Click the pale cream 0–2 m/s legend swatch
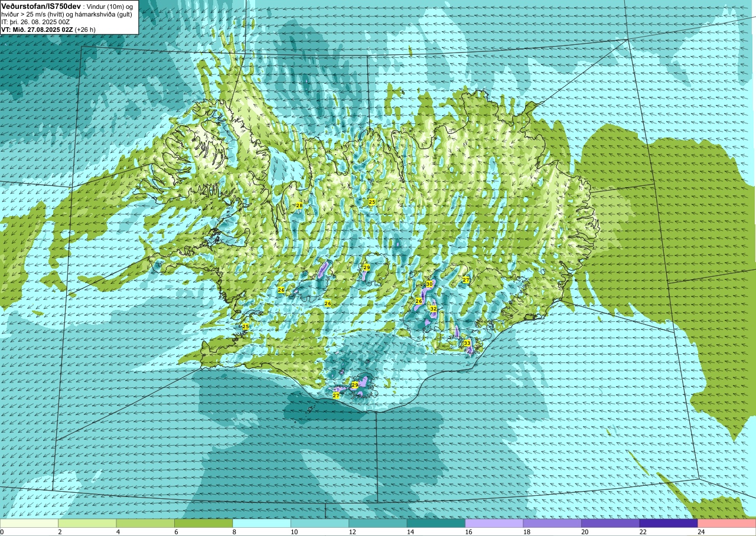This screenshot has width=756, height=536. (x=30, y=523)
